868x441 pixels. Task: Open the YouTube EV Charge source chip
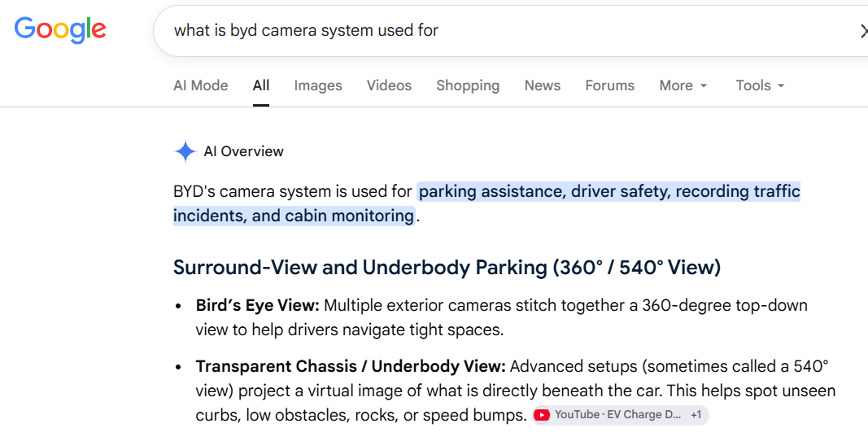coord(620,414)
